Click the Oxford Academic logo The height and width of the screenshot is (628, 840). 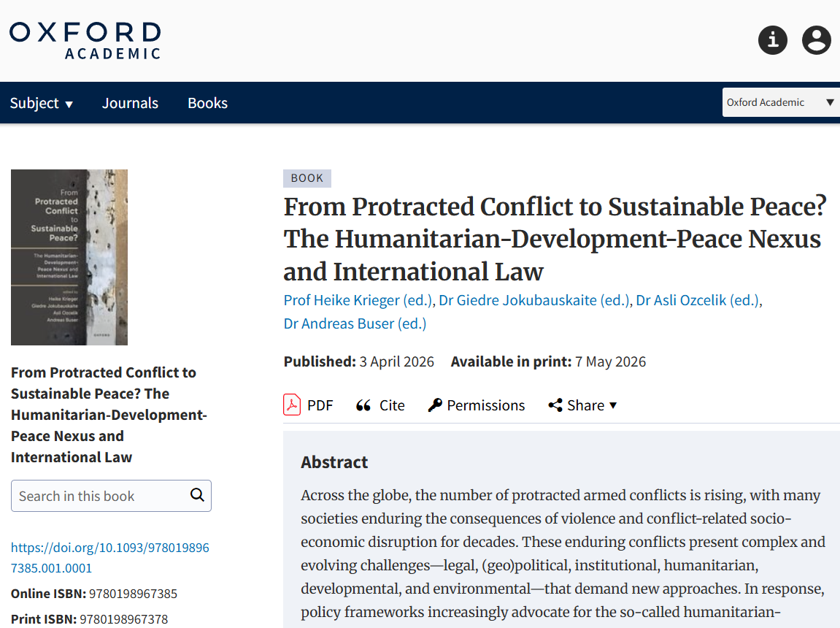point(85,40)
